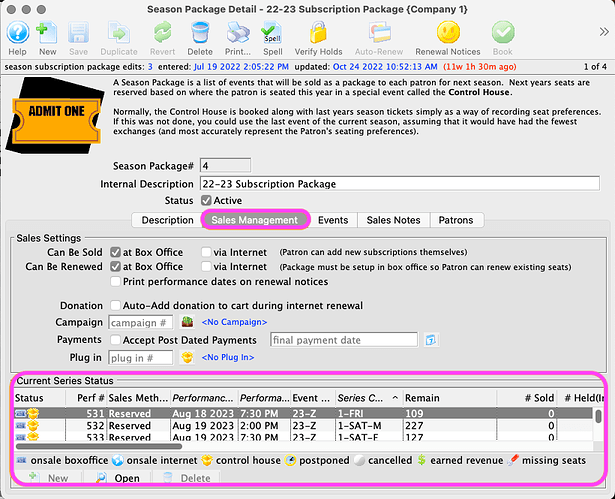Viewport: 615px width, 499px height.
Task: Select the performance 532 row
Action: tap(303, 426)
